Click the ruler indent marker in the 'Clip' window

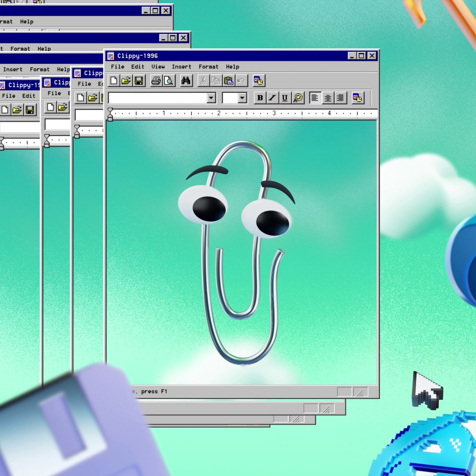pos(47,141)
